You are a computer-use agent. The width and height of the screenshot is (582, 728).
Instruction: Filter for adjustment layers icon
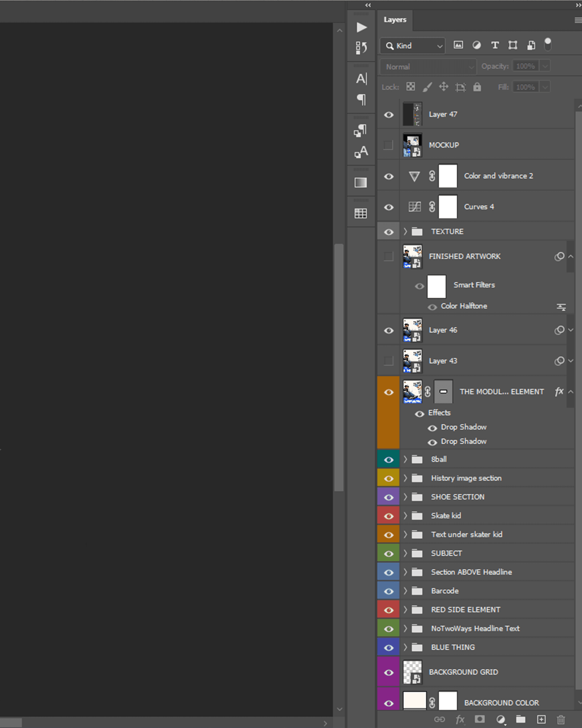point(476,45)
